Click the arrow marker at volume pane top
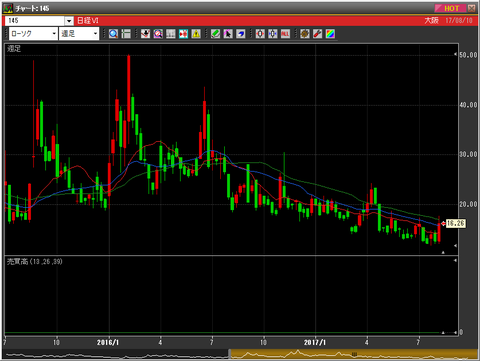480x361 pixels. click(456, 260)
